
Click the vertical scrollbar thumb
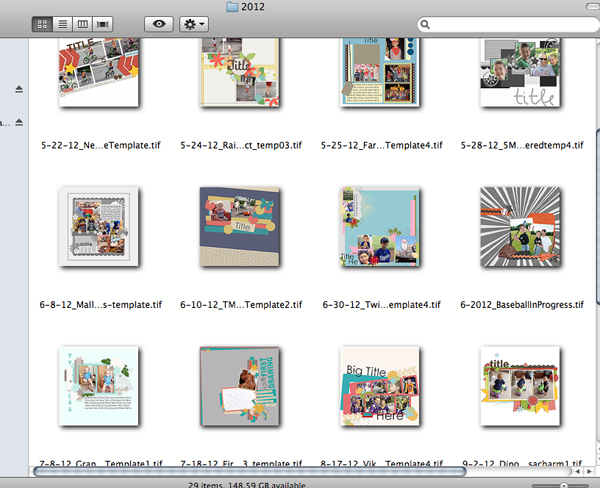click(598, 217)
